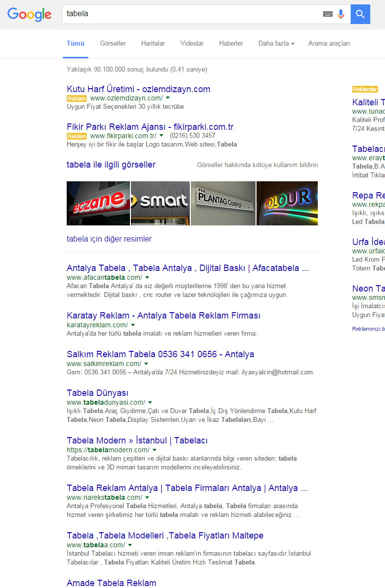Open the Haritalar tab
Viewport: 385px width, 588px height.
[153, 43]
